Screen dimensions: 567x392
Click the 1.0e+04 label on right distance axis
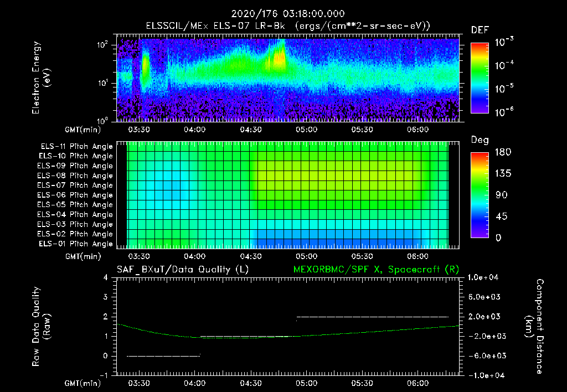click(483, 277)
